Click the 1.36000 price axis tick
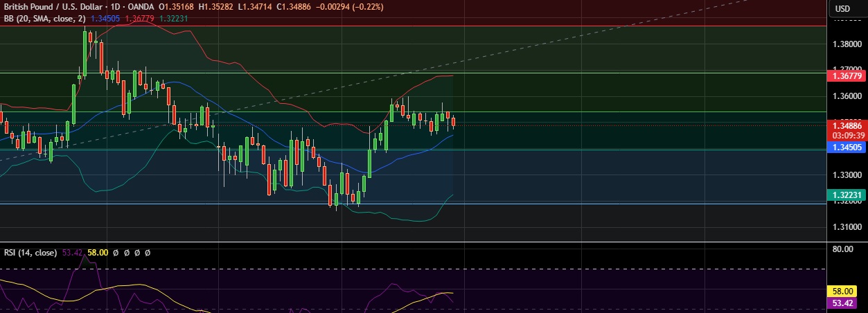 [x=847, y=96]
